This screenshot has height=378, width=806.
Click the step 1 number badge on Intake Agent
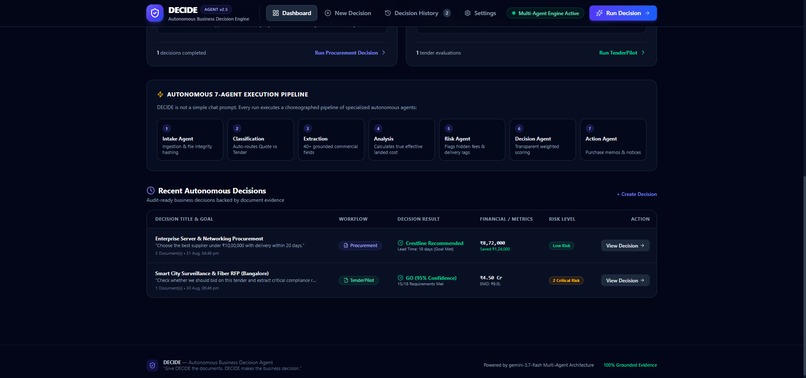tap(167, 129)
